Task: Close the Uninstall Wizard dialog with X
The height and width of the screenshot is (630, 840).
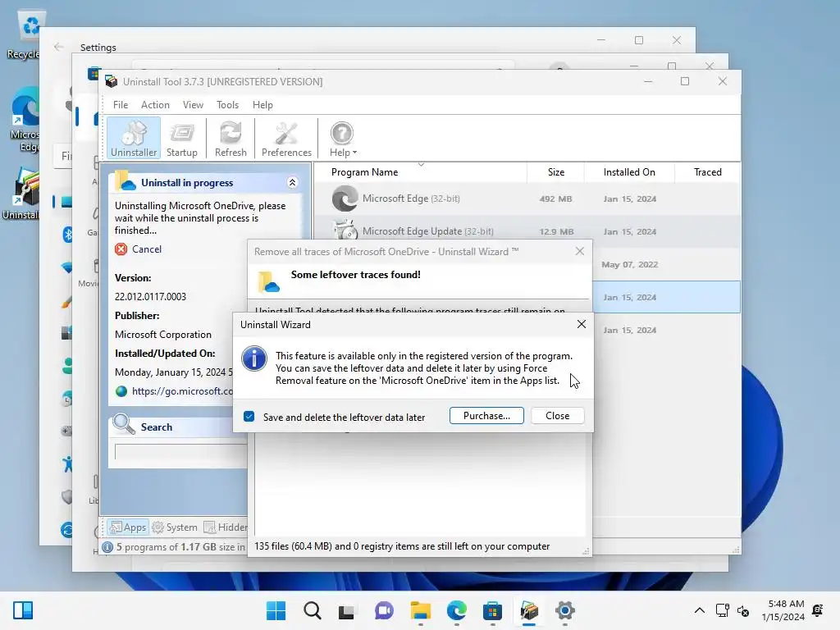Action: coord(582,324)
